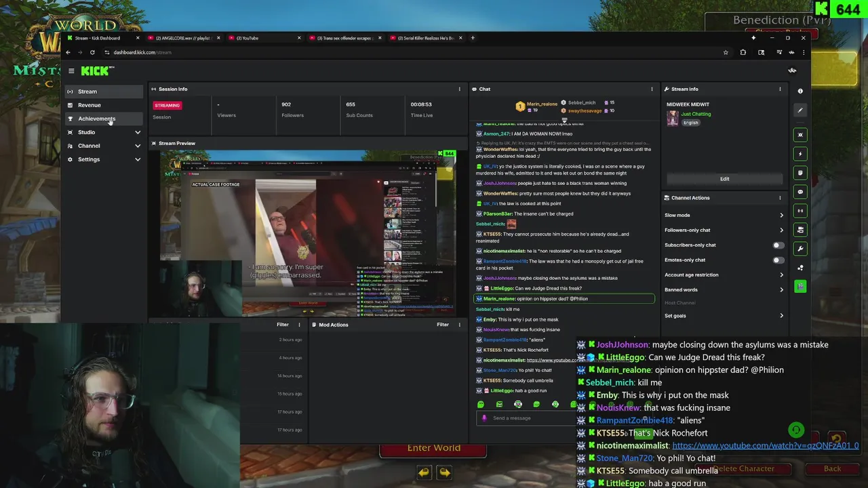This screenshot has width=868, height=488.
Task: Click the note icon in right toolbar
Action: coord(800,173)
